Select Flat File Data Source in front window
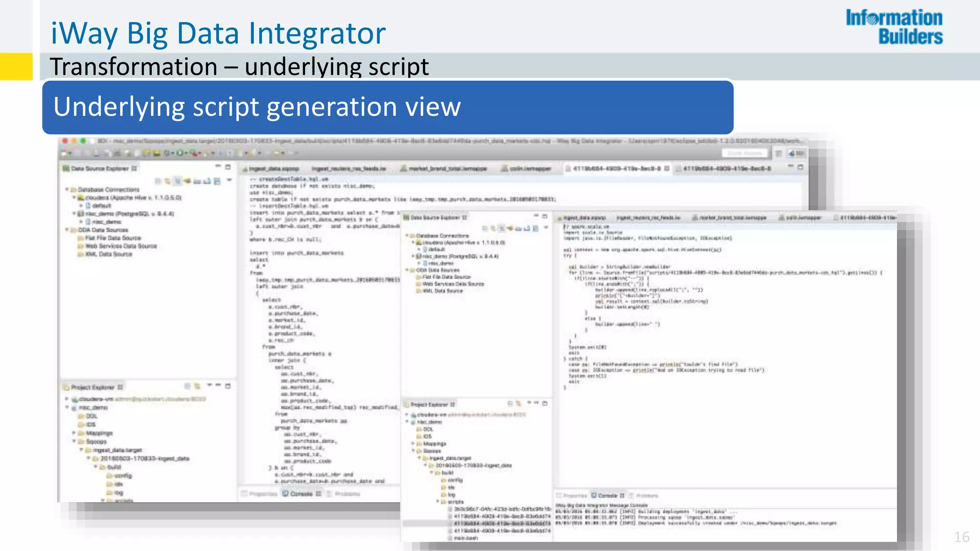Screen dimensions: 980x551 (x=444, y=277)
